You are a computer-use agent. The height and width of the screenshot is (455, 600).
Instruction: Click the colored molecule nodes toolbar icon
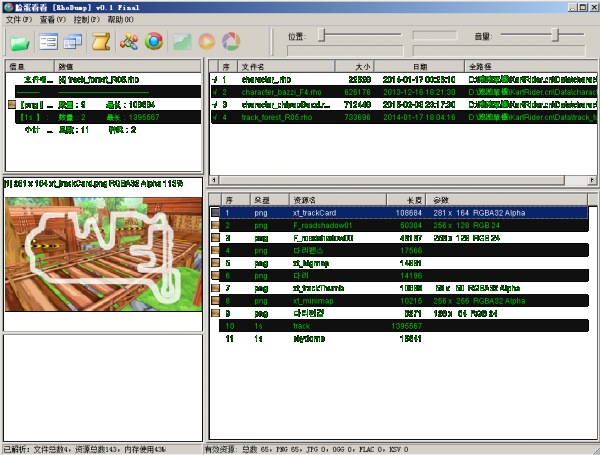click(129, 41)
